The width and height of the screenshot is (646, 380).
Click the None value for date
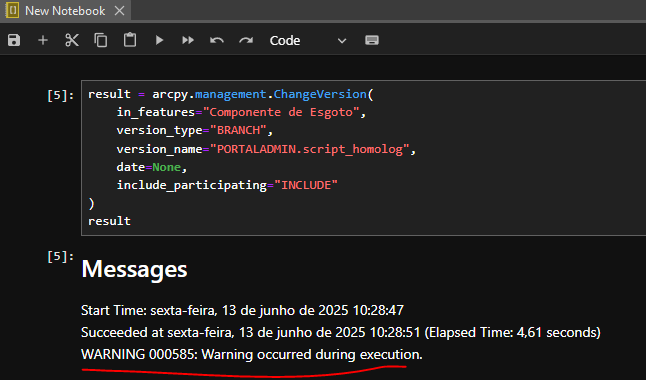pyautogui.click(x=166, y=167)
